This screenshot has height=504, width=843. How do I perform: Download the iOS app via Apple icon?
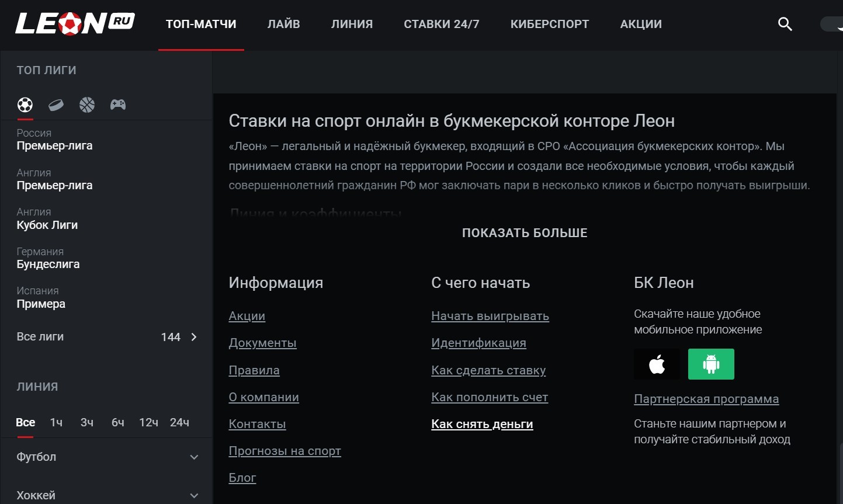(x=657, y=364)
